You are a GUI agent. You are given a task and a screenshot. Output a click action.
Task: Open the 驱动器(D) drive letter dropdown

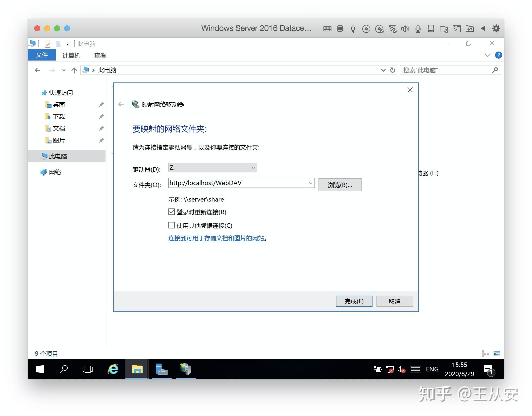[x=253, y=167]
